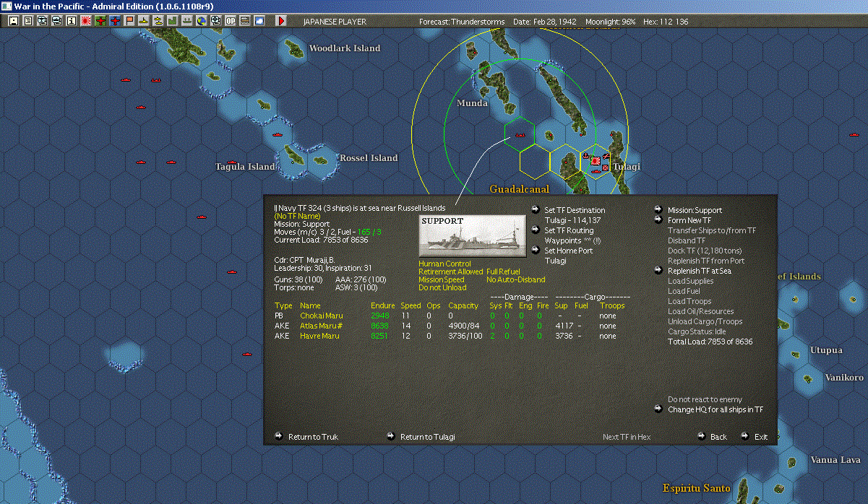868x504 pixels.
Task: Click Set TF Routing
Action: [569, 230]
